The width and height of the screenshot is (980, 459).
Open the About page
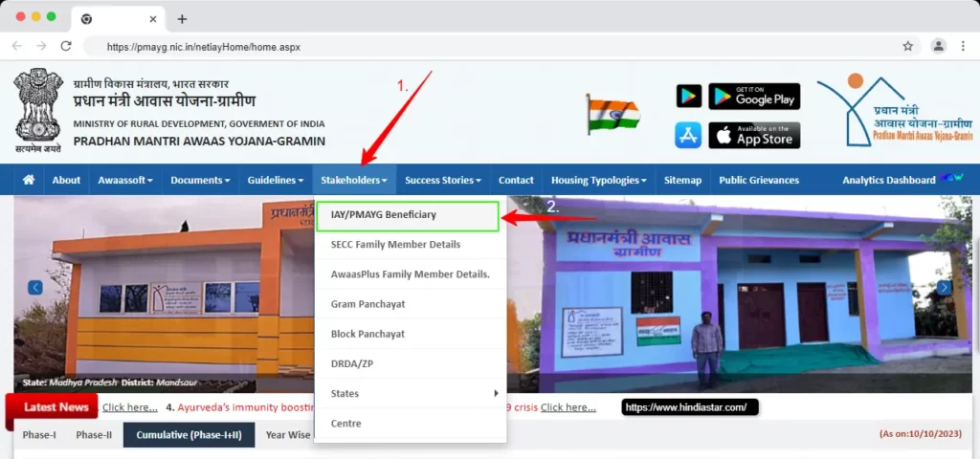pos(66,180)
